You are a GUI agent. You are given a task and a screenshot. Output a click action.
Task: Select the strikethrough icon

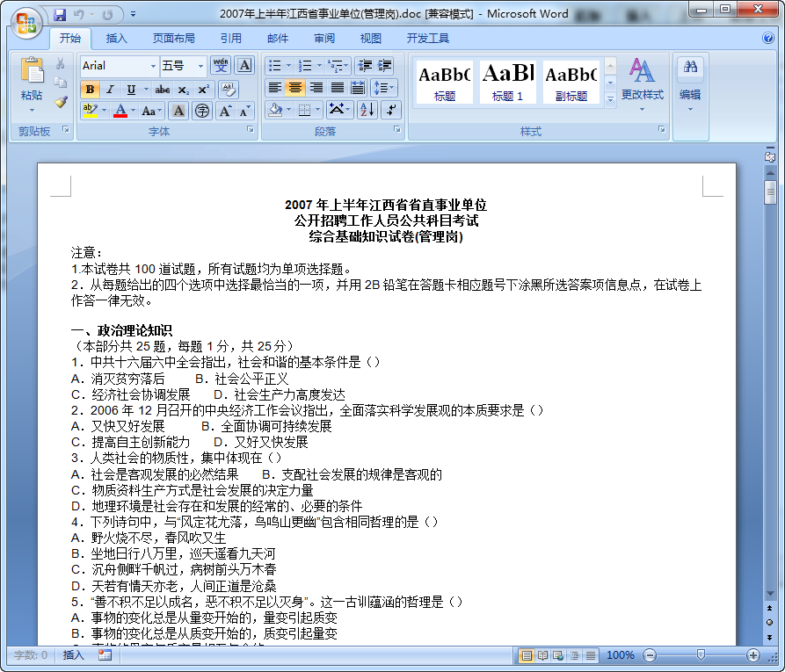tap(162, 90)
